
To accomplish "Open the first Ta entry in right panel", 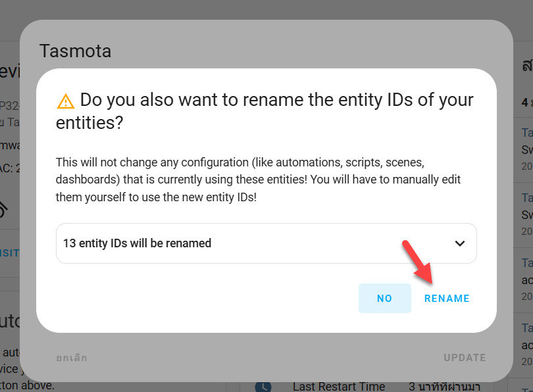I will [527, 132].
